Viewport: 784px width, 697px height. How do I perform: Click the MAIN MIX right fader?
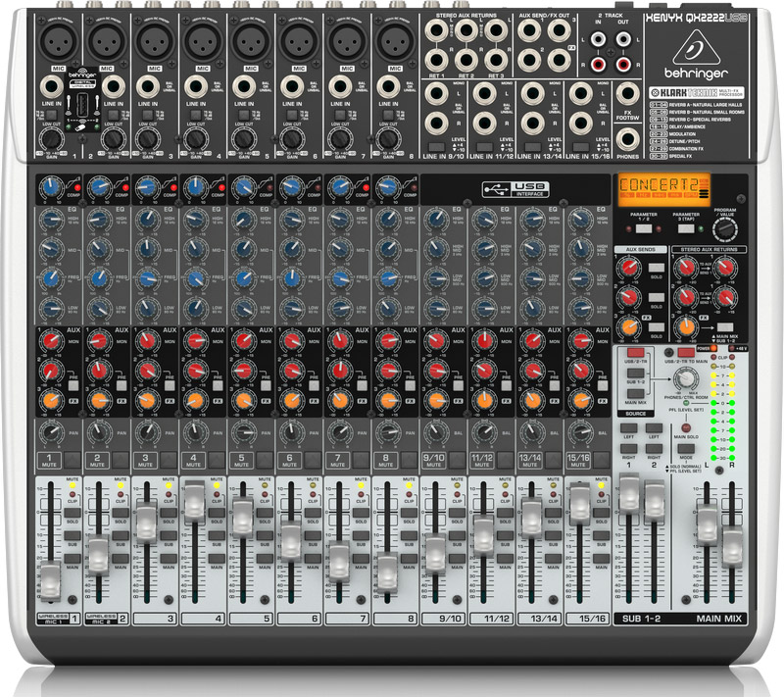[732, 546]
